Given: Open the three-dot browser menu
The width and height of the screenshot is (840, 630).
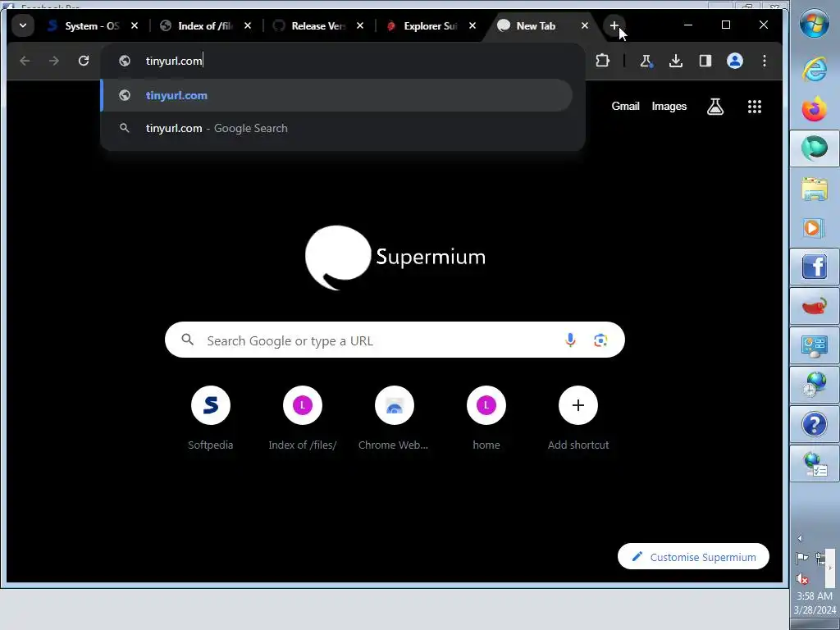Looking at the screenshot, I should [764, 61].
